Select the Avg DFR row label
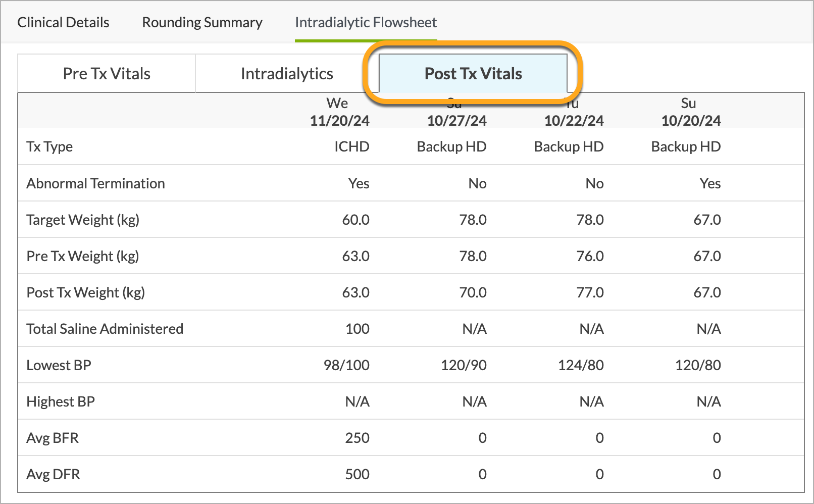814x504 pixels. coord(53,474)
